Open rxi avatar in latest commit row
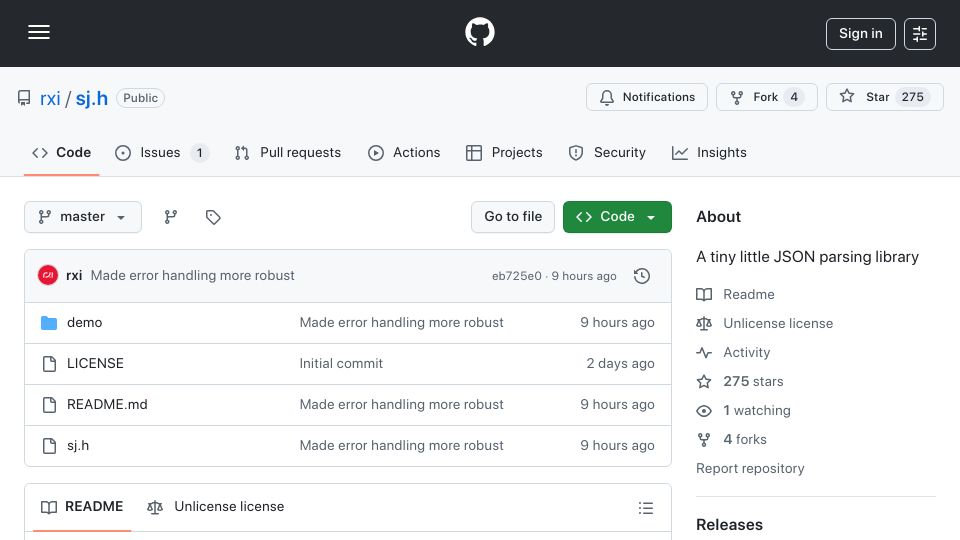 tap(48, 276)
